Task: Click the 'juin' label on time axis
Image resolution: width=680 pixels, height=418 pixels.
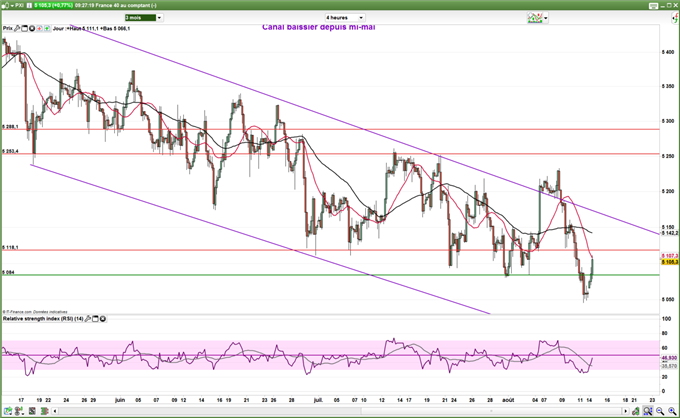Action: [x=120, y=400]
